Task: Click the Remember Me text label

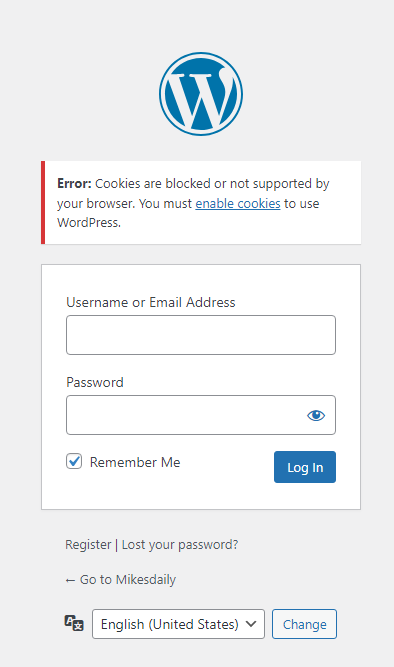Action: coord(135,462)
